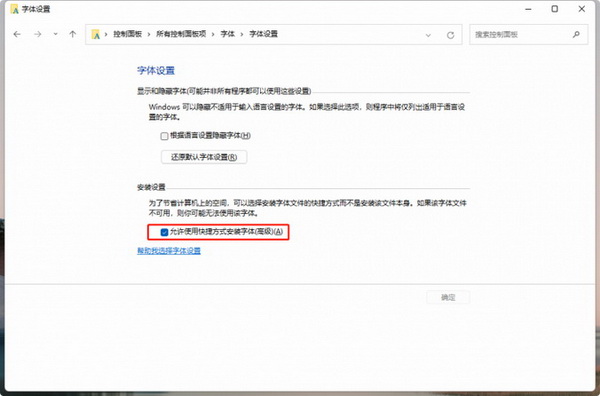Go back with the left arrow
This screenshot has height=396, width=600.
[x=17, y=34]
